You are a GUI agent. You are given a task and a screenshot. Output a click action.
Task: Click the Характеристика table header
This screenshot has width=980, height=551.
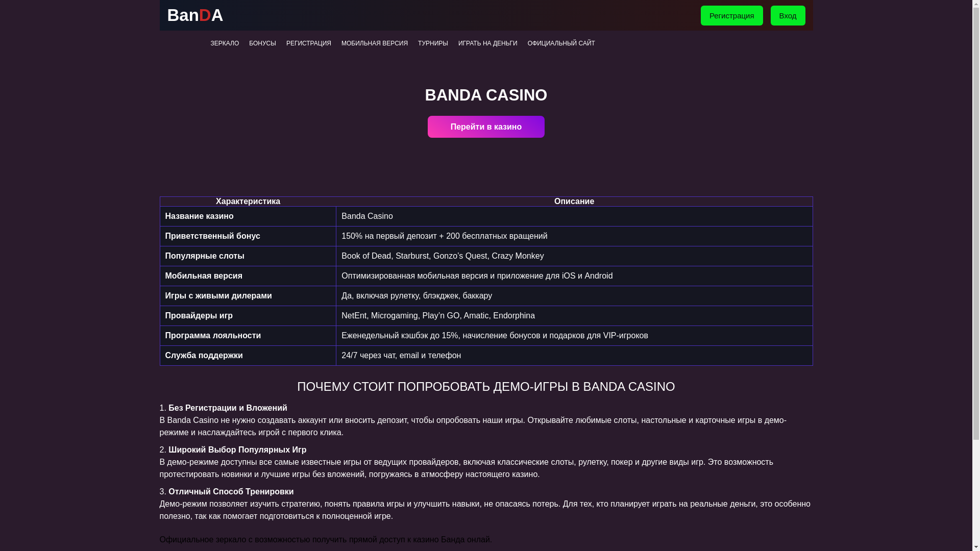pos(248,202)
